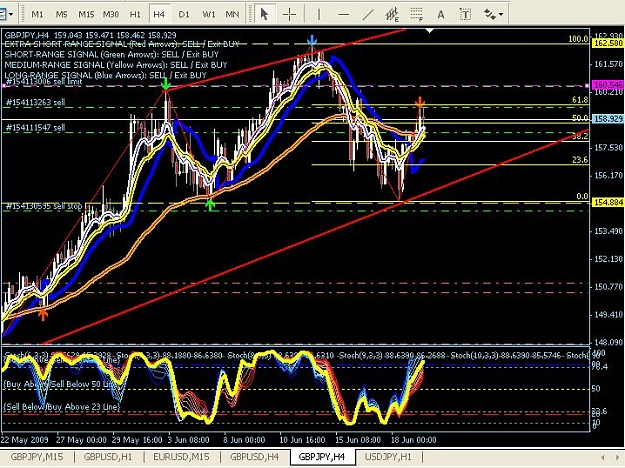Click the '3 Jun 08:00' time axis label
The height and width of the screenshot is (468, 625).
coord(189,440)
